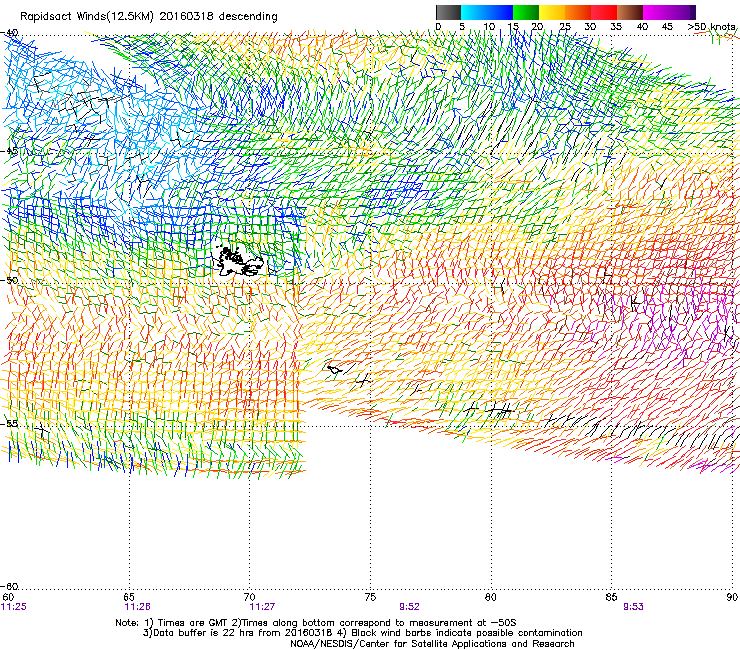Click the magenta 40-45 knots color segment
The height and width of the screenshot is (650, 740).
[x=656, y=12]
